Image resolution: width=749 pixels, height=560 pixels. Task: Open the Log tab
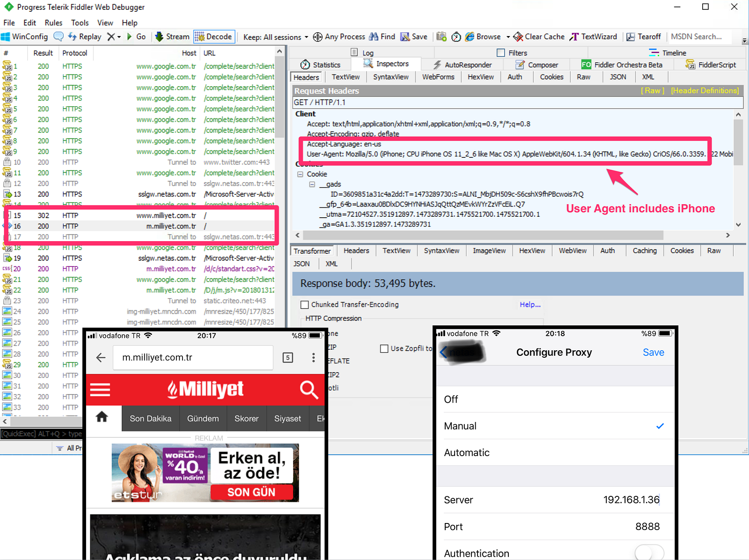(362, 53)
